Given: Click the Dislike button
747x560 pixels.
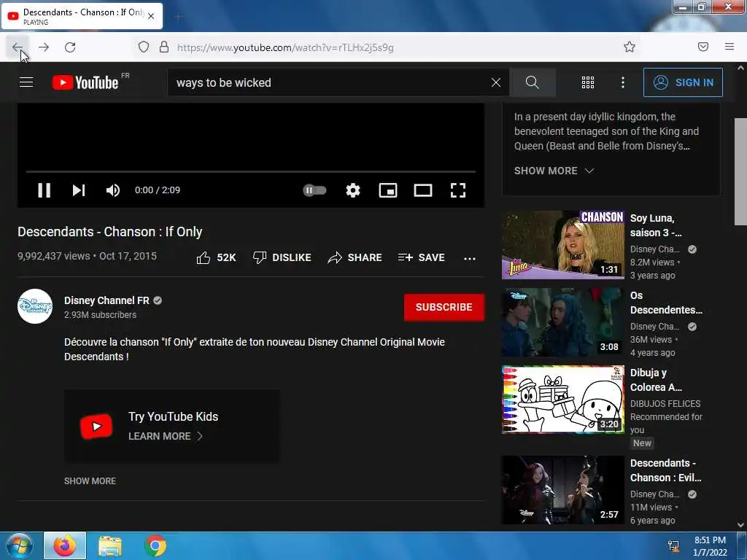Looking at the screenshot, I should pyautogui.click(x=282, y=257).
